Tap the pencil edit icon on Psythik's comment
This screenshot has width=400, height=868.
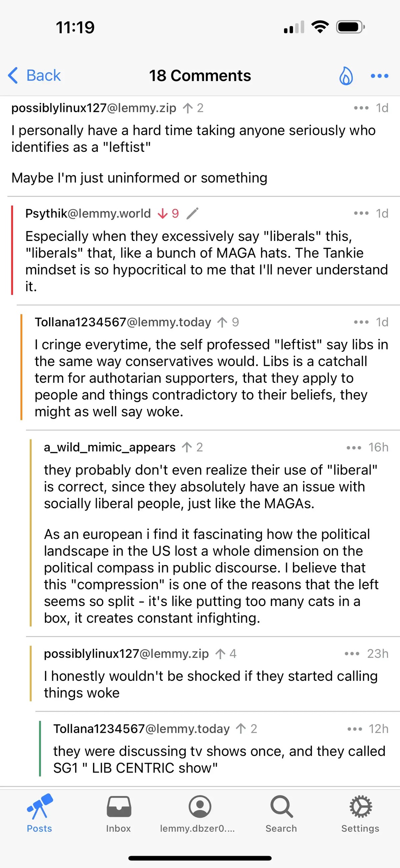click(193, 214)
